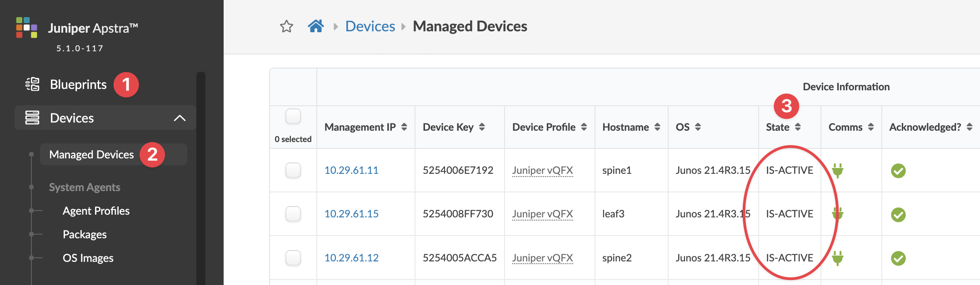The image size is (980, 285).
Task: Select the checkbox for spine1 row
Action: pos(293,171)
